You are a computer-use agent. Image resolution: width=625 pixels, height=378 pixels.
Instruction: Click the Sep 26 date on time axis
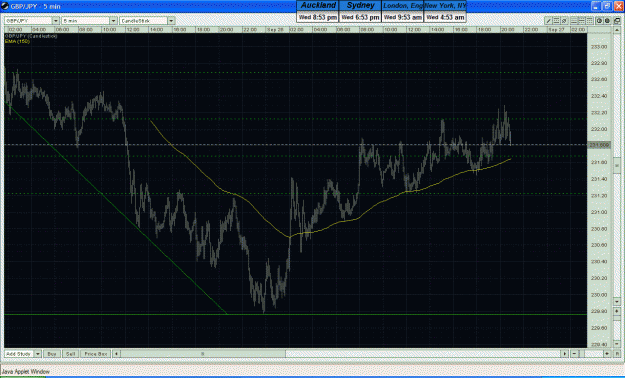pos(276,30)
